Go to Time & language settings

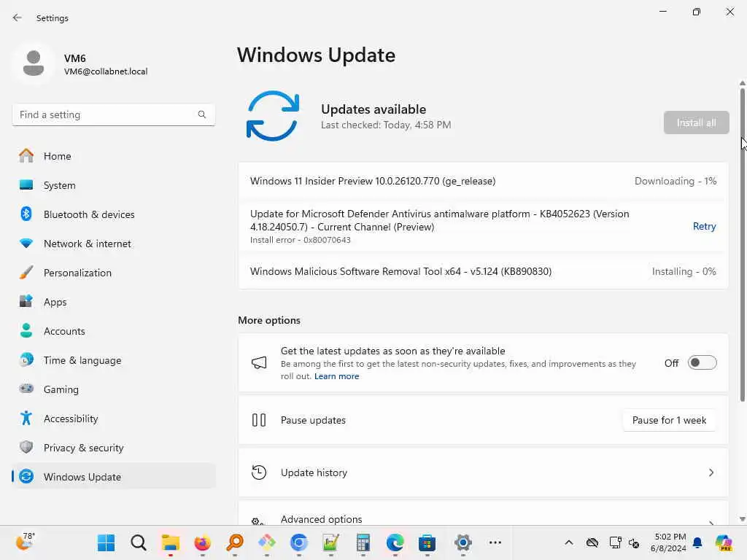coord(113,360)
